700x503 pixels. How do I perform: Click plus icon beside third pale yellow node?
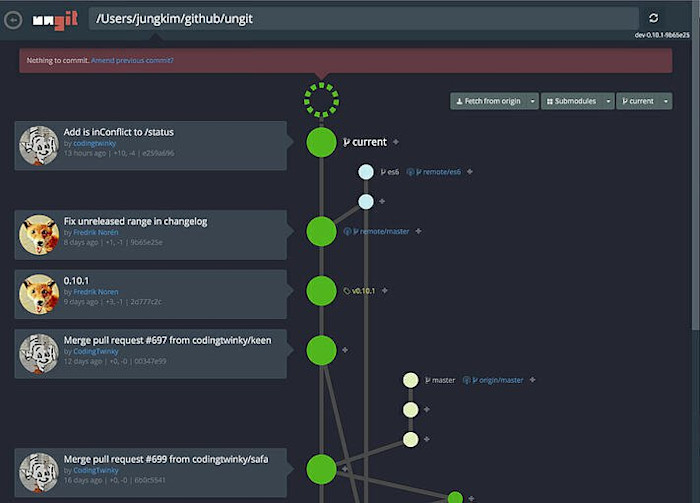click(x=427, y=439)
